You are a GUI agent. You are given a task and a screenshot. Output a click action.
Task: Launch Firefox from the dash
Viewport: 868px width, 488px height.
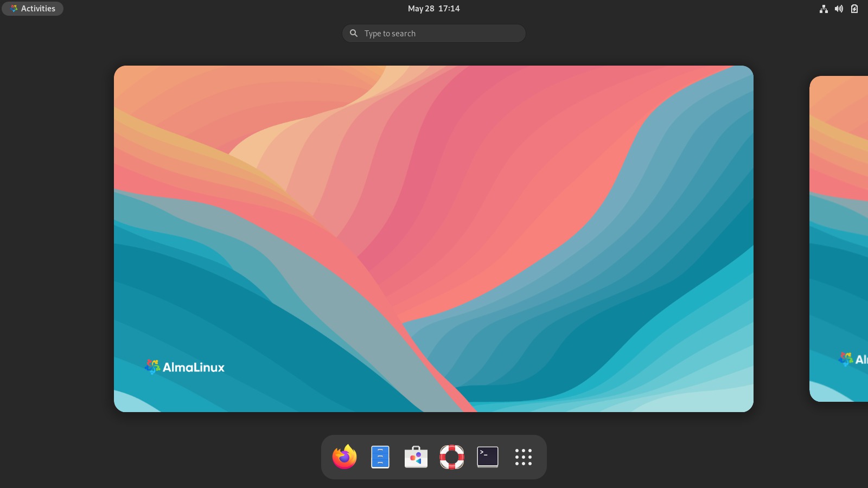[344, 457]
